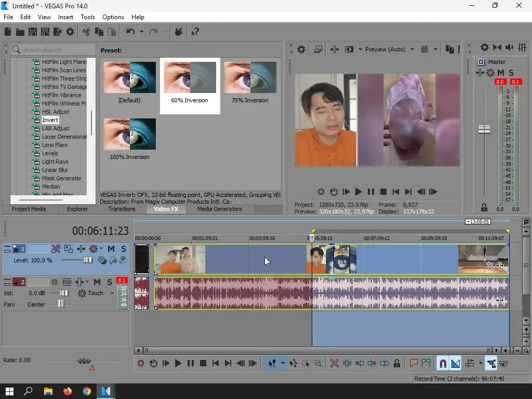
Task: Play the preview from the preview window controls
Action: tap(358, 192)
